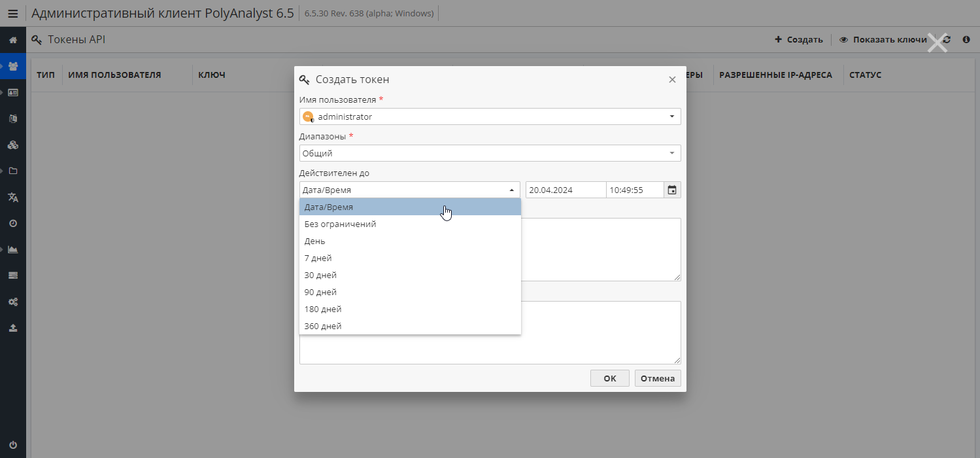Select Без ограничений option

410,224
